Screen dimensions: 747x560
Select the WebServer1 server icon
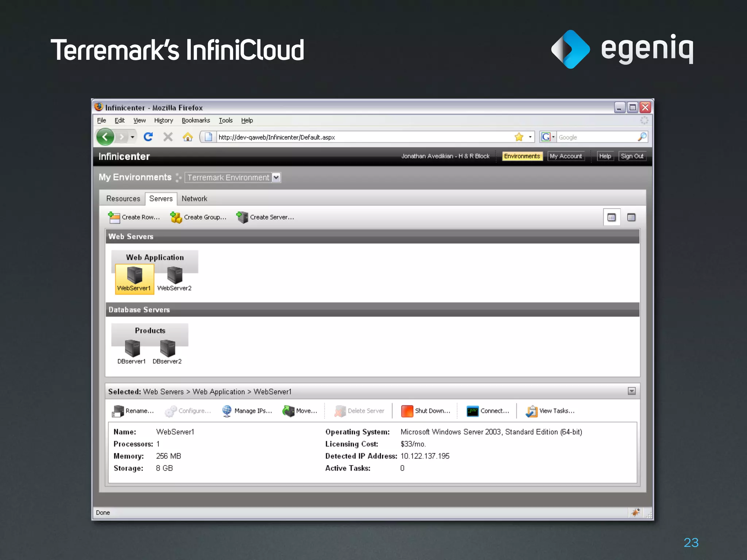click(x=134, y=279)
